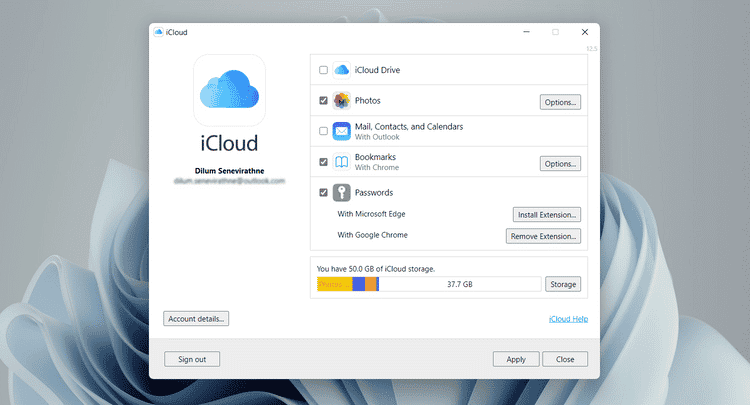
Task: Uncheck the Bookmarks checkbox
Action: coord(323,162)
